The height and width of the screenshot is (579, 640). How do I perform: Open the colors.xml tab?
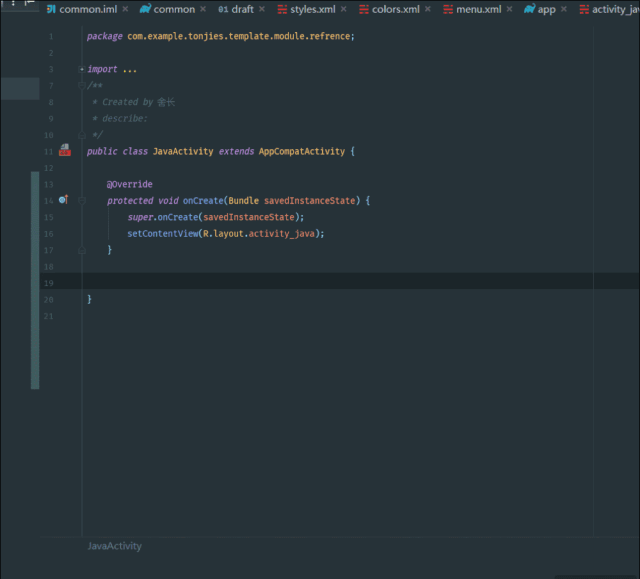[x=395, y=9]
